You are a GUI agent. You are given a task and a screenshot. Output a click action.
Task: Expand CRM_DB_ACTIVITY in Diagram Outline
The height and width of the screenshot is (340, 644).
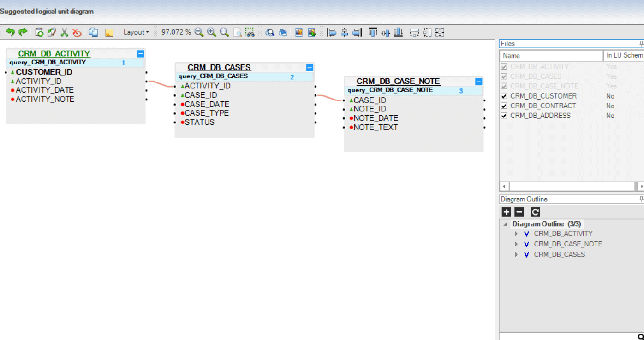point(516,234)
